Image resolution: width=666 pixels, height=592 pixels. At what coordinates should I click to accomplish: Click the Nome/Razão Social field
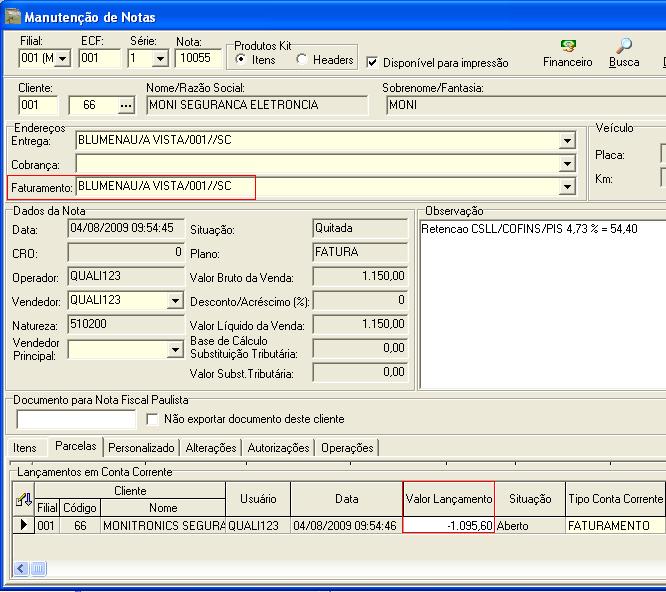pos(257,105)
